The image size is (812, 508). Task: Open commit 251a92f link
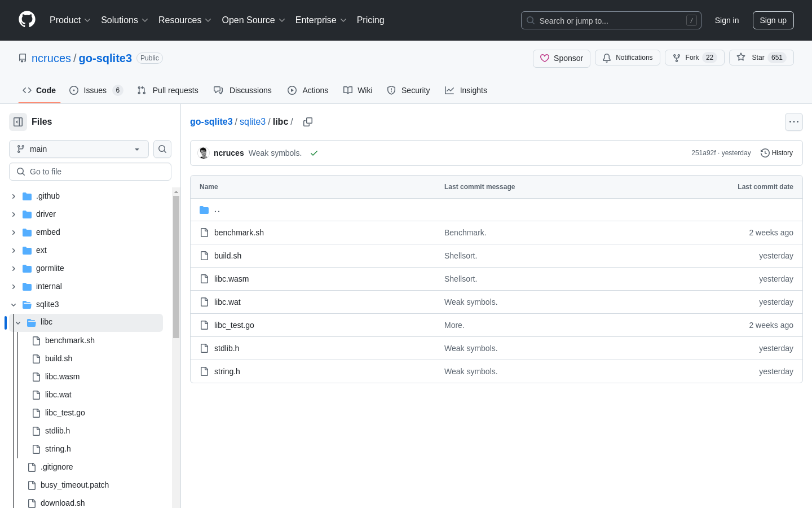pyautogui.click(x=703, y=153)
